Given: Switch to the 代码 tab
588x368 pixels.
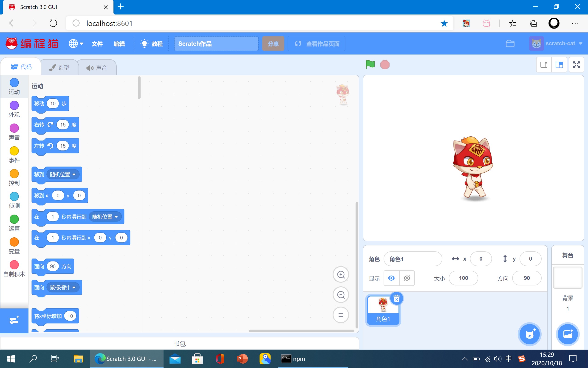Looking at the screenshot, I should (21, 67).
